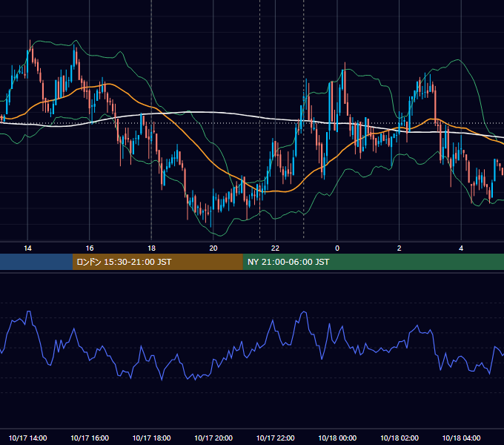Click the 2 hour axis label

[x=399, y=248]
